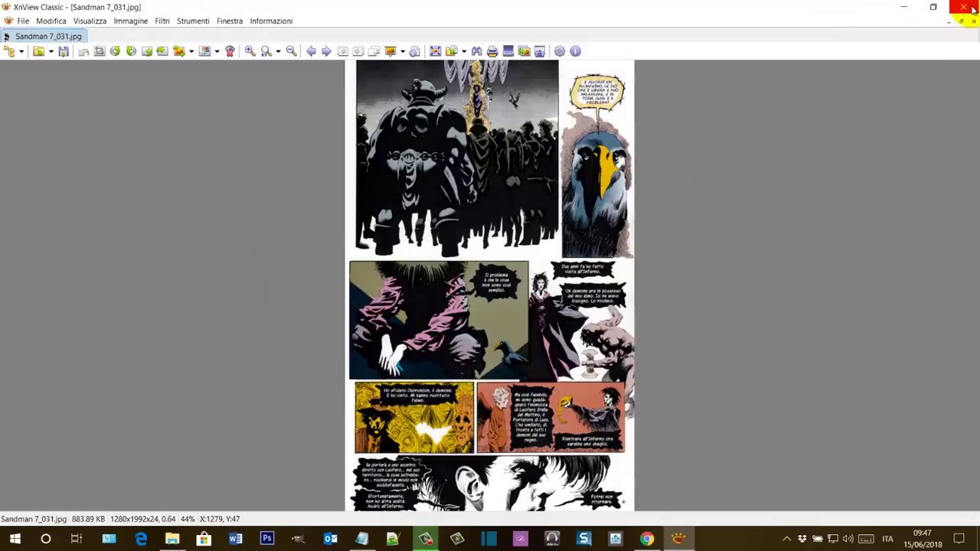The height and width of the screenshot is (551, 980).
Task: Click the Zoom 1:1 magnifier icon
Action: [266, 51]
